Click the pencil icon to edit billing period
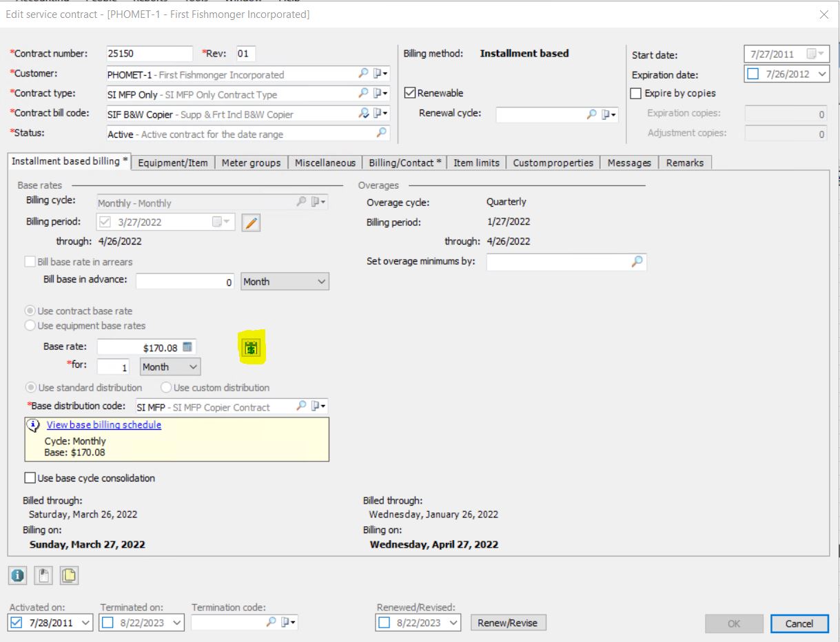Viewport: 840px width, 642px height. (x=251, y=222)
